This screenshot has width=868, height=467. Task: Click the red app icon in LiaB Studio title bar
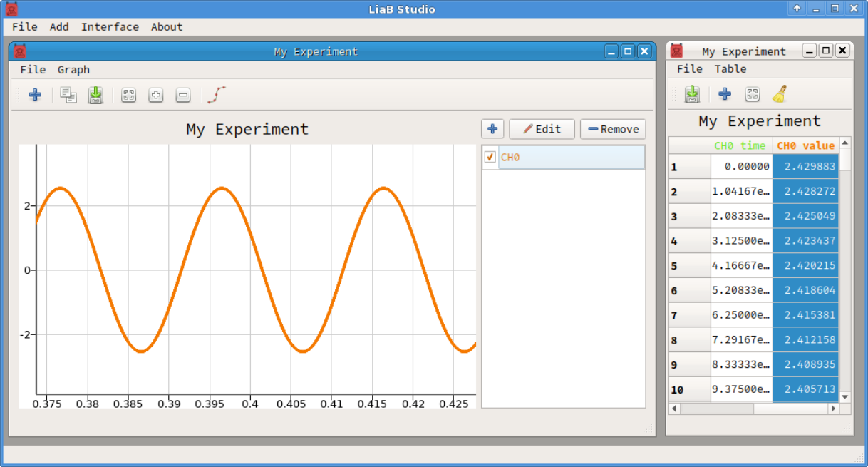tap(11, 9)
